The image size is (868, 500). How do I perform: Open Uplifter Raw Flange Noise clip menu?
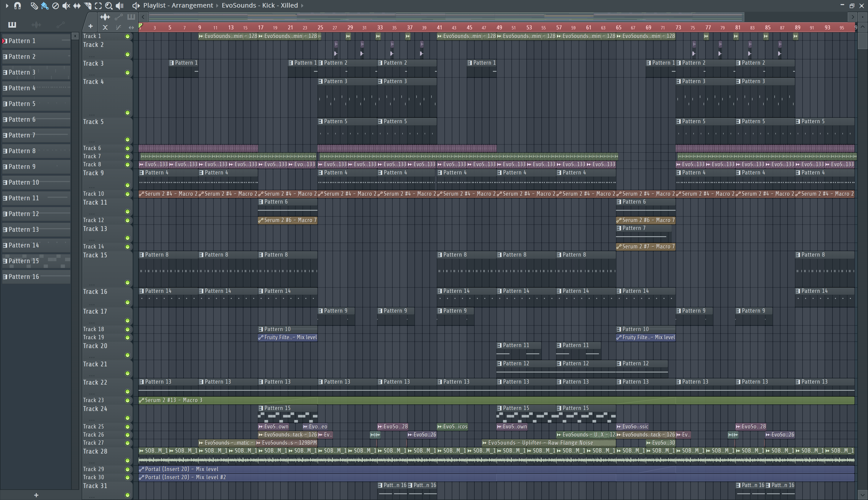[x=485, y=443]
